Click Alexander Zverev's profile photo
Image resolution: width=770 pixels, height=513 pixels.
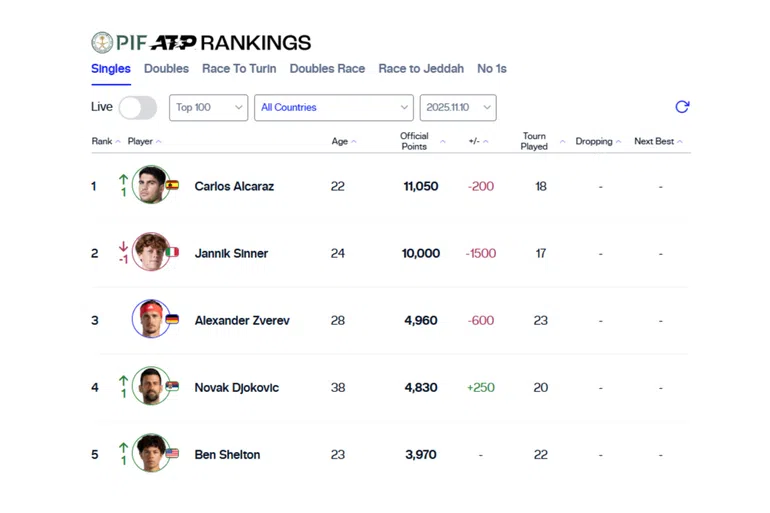click(151, 320)
